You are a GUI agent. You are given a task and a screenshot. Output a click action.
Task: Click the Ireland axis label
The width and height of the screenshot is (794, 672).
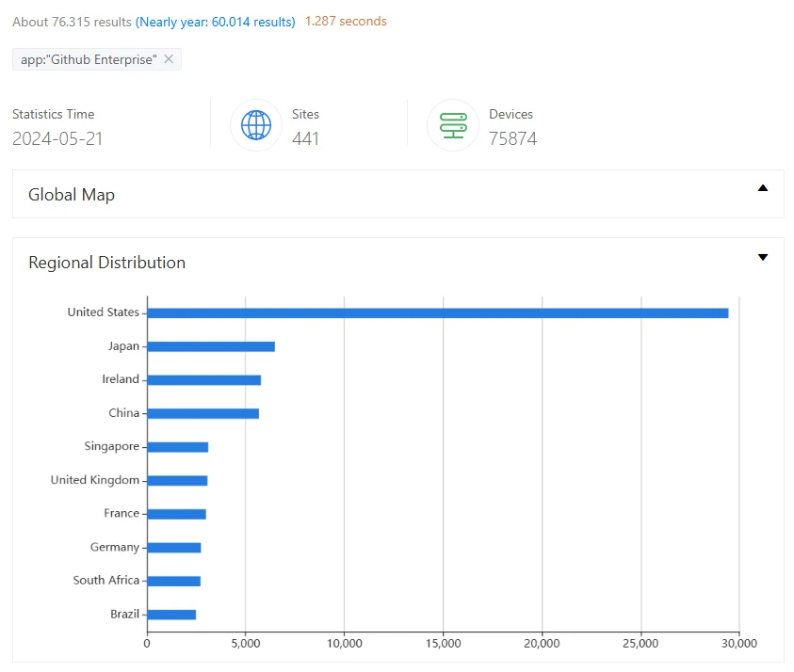[x=121, y=379]
